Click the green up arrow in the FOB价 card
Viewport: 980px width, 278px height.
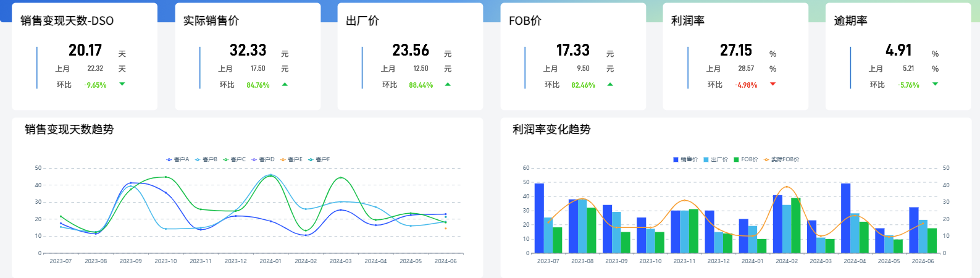[x=610, y=84]
